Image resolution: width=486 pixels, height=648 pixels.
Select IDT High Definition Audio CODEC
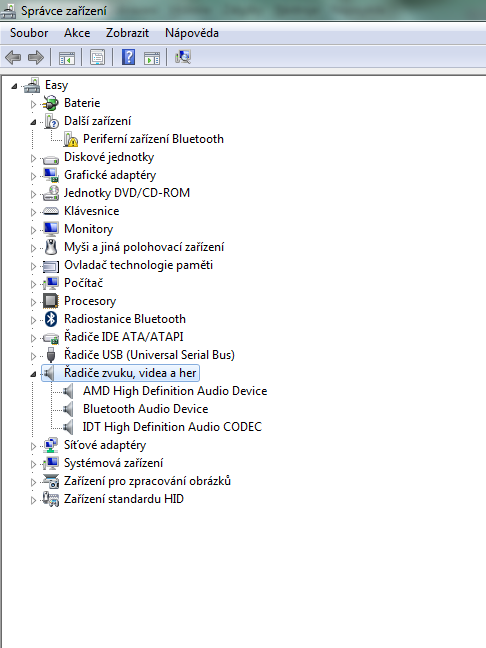(172, 427)
